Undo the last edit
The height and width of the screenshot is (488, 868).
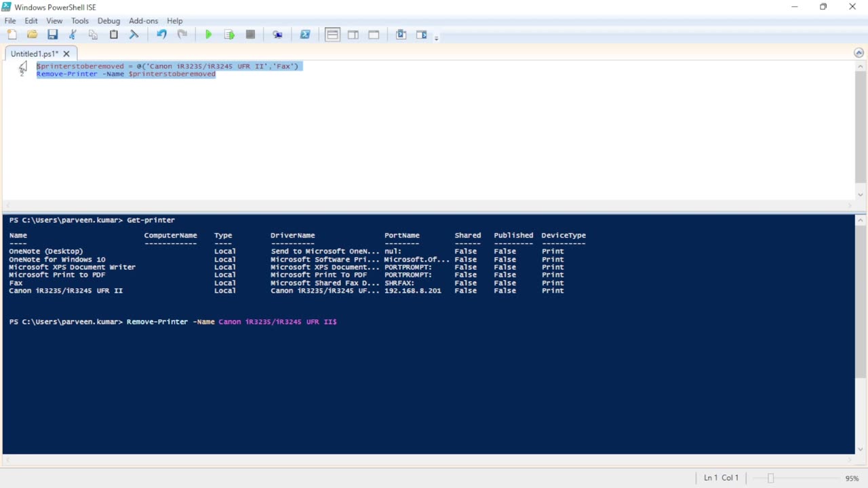click(x=161, y=35)
